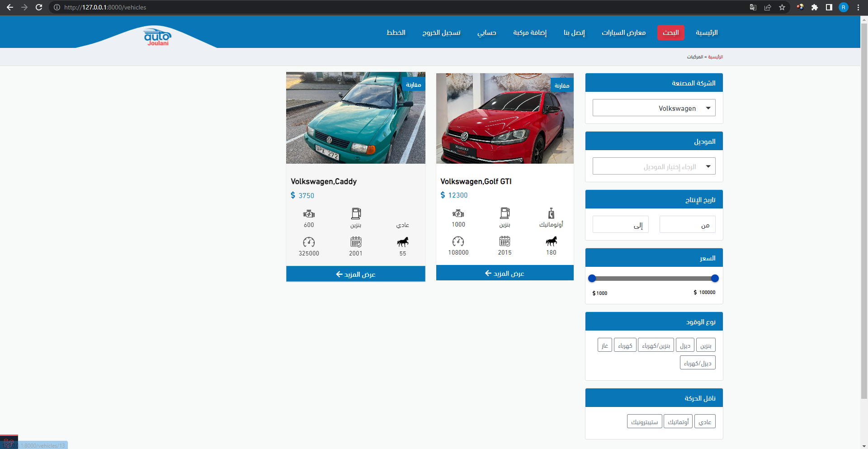Click مقارنة badge on Caddy image
Viewport: 868px width, 449px height.
click(x=413, y=85)
